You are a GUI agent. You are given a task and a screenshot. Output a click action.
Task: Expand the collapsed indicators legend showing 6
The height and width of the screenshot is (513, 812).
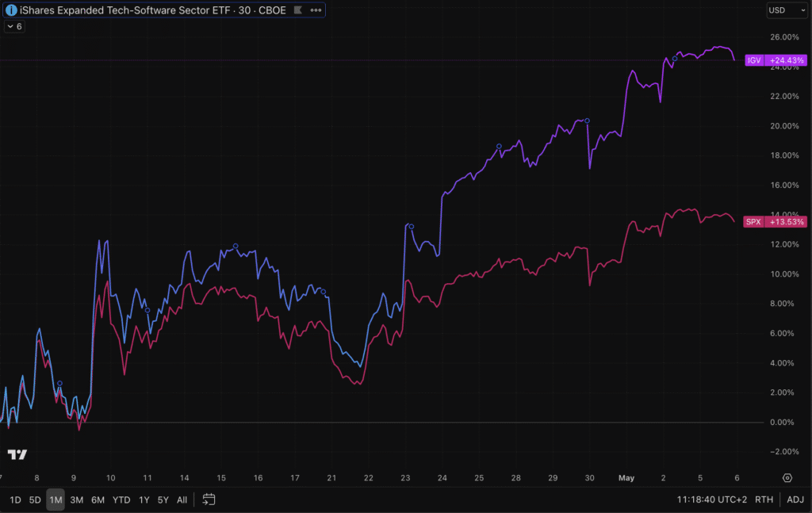[x=14, y=26]
